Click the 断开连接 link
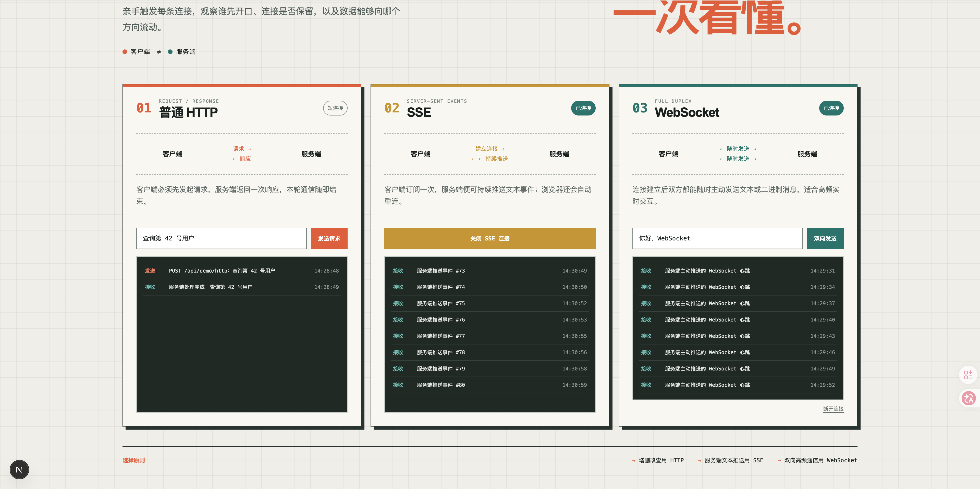This screenshot has width=980, height=489. pos(833,409)
